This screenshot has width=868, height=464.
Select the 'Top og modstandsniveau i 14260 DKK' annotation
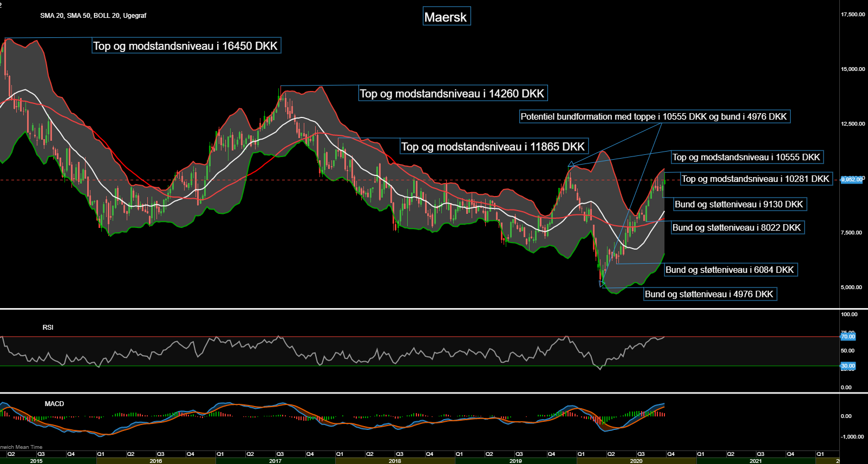[x=453, y=93]
